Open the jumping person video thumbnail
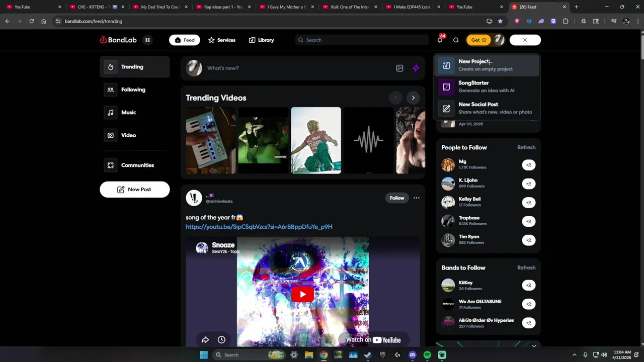 pyautogui.click(x=316, y=140)
